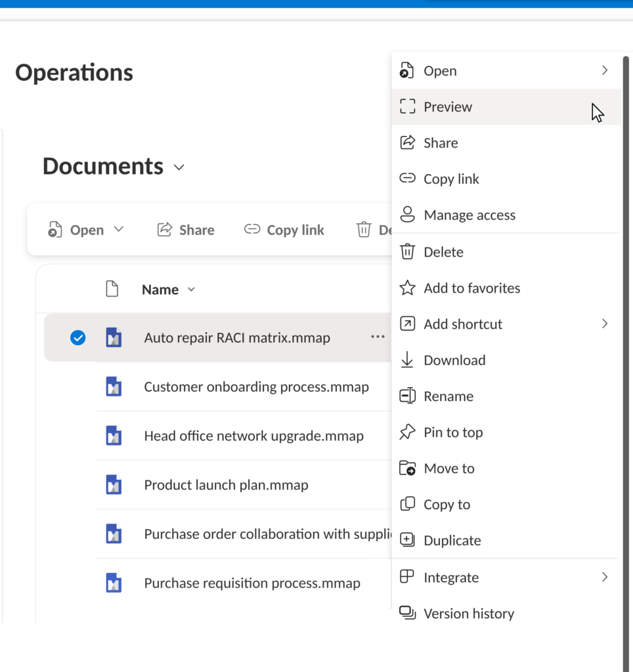Click file icon beside Purchase order collaboration
The image size is (633, 672).
[x=114, y=534]
